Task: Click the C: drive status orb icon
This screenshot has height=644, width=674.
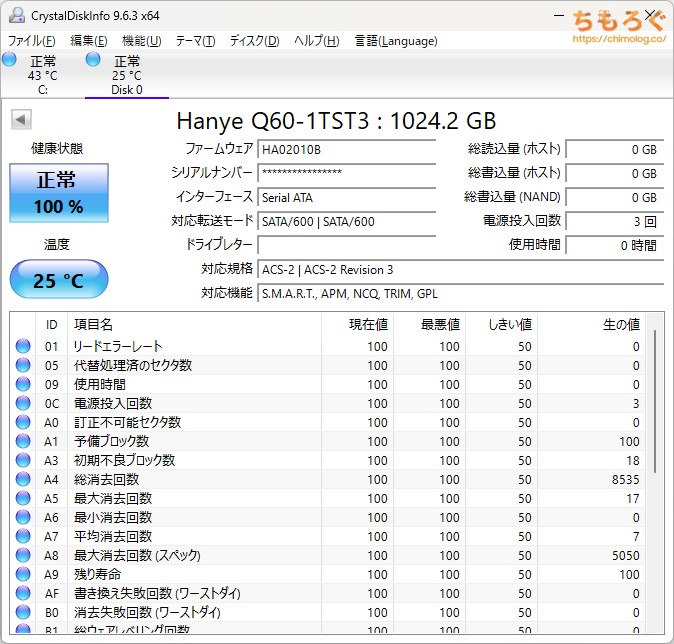Action: [x=9, y=59]
